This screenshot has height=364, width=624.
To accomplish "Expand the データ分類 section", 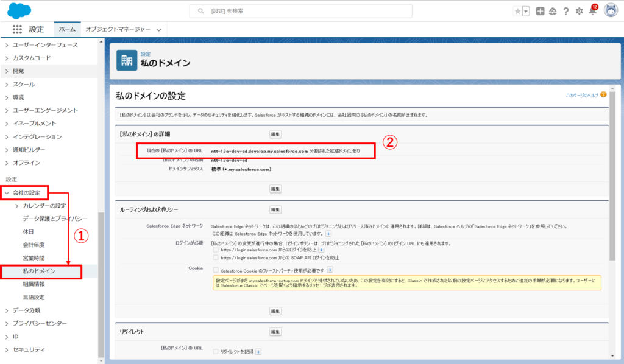I will tap(7, 310).
